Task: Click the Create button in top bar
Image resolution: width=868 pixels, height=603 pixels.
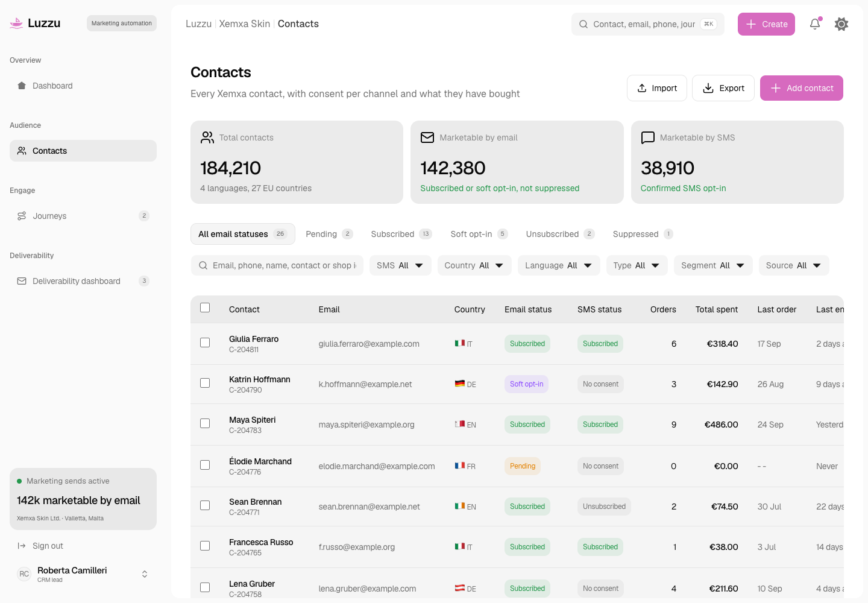Action: [x=766, y=24]
